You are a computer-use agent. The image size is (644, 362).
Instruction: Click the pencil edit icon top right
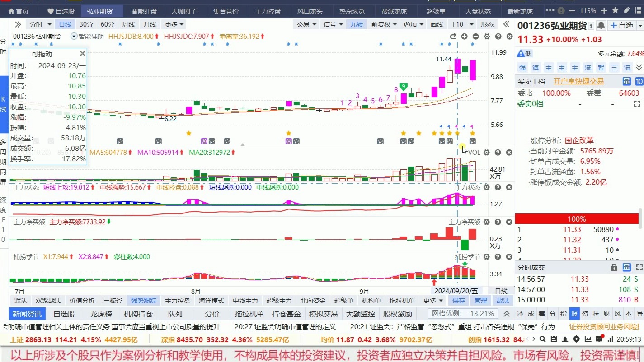[628, 10]
